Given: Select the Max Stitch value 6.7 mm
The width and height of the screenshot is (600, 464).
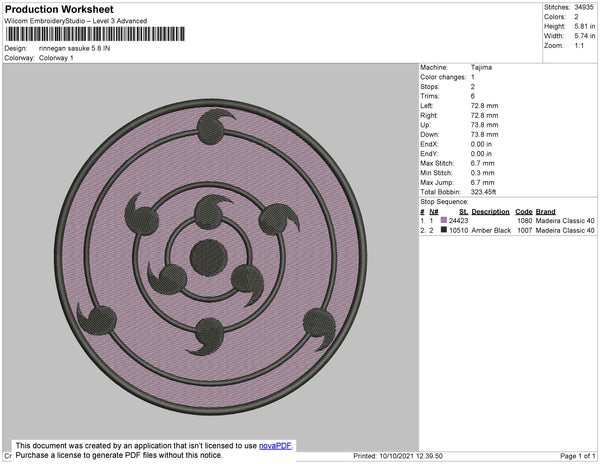Looking at the screenshot, I should coord(483,163).
